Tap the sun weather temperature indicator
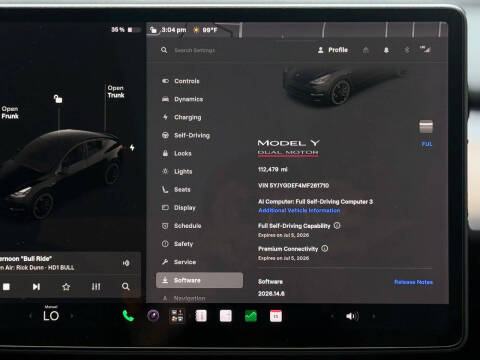This screenshot has height=360, width=480. (x=205, y=30)
